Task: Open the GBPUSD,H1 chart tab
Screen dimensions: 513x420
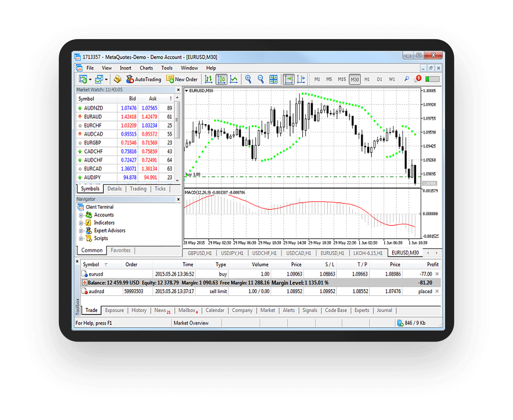Action: pos(200,253)
